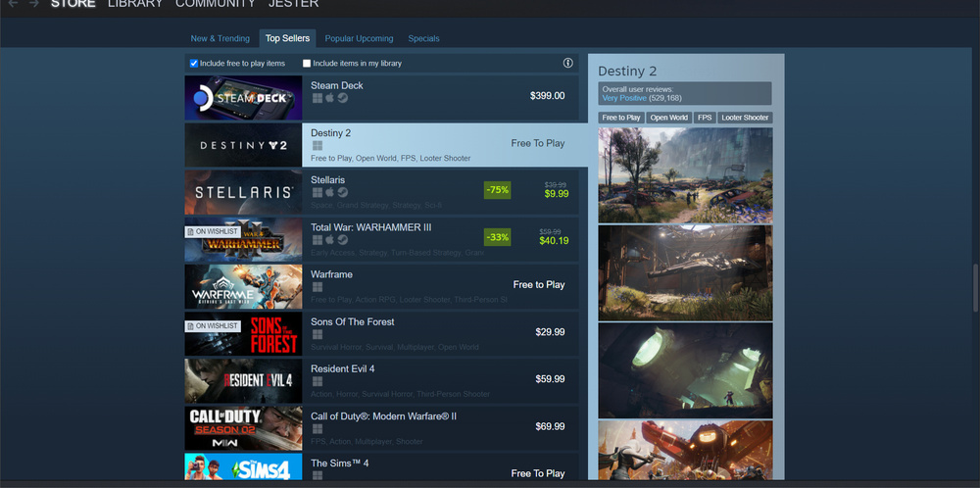Click Resident Evil 4 $59.99 price

point(550,378)
